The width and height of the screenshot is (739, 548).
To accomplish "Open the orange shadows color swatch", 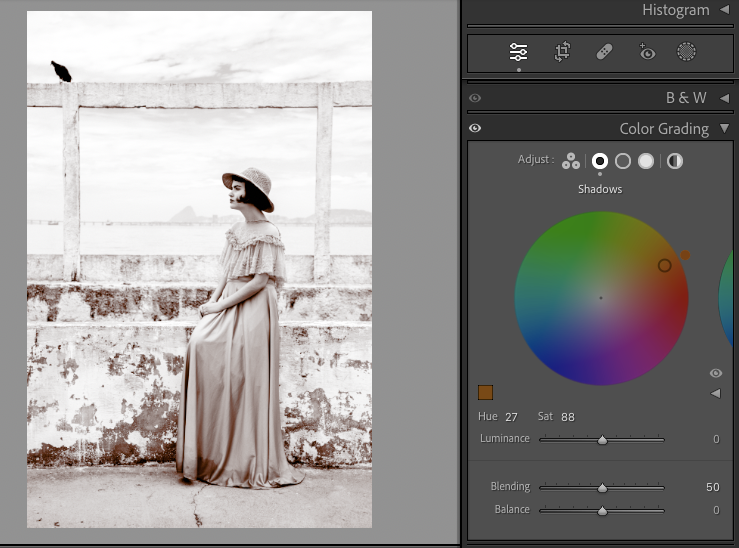I will tap(486, 393).
